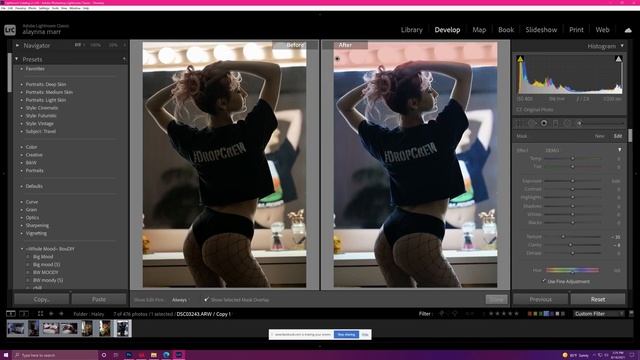Adjust the Temp slider
The image size is (640, 360).
[x=572, y=158]
